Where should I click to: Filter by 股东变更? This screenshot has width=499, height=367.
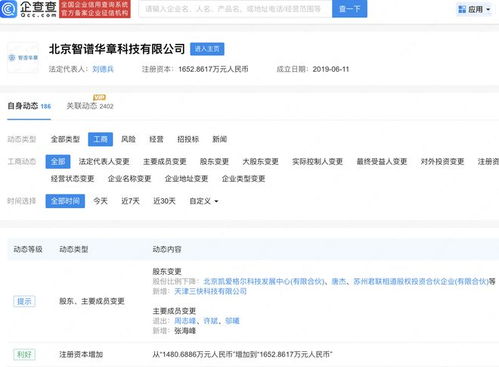(214, 162)
